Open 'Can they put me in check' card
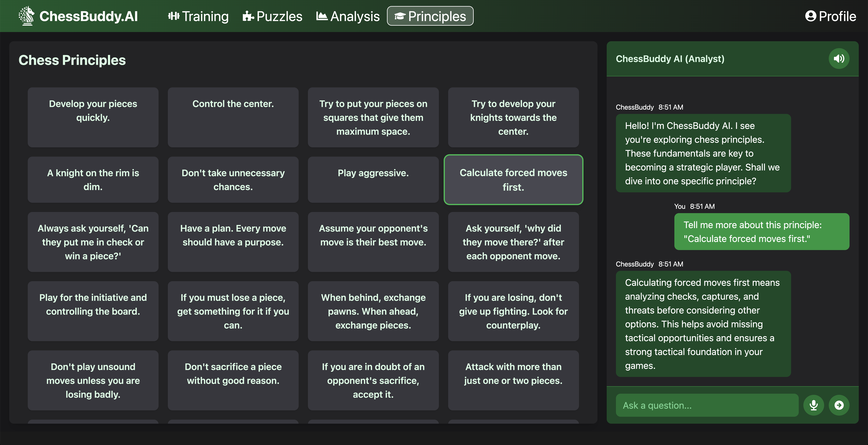The height and width of the screenshot is (445, 868). pyautogui.click(x=93, y=242)
